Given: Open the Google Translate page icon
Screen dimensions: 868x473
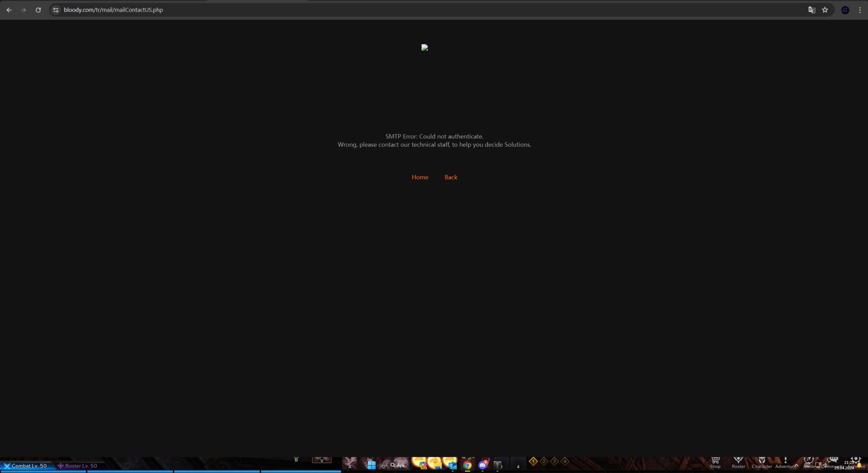Looking at the screenshot, I should coord(812,10).
